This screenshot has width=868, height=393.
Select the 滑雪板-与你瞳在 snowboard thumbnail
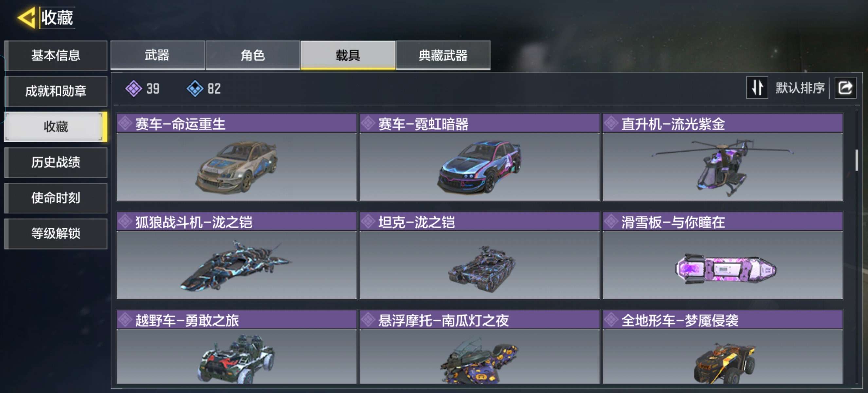(x=722, y=265)
